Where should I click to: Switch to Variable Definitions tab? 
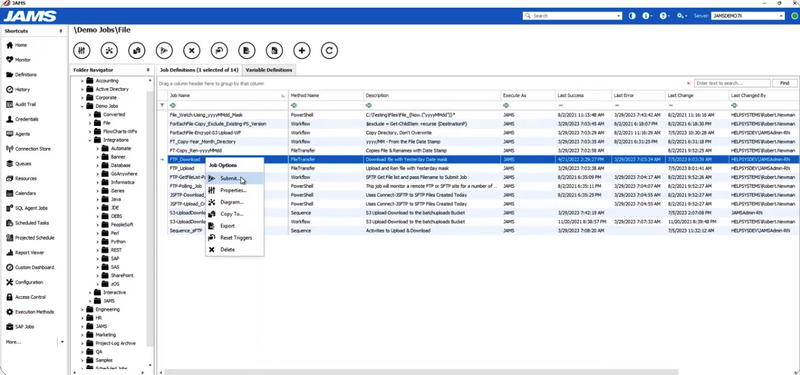269,70
